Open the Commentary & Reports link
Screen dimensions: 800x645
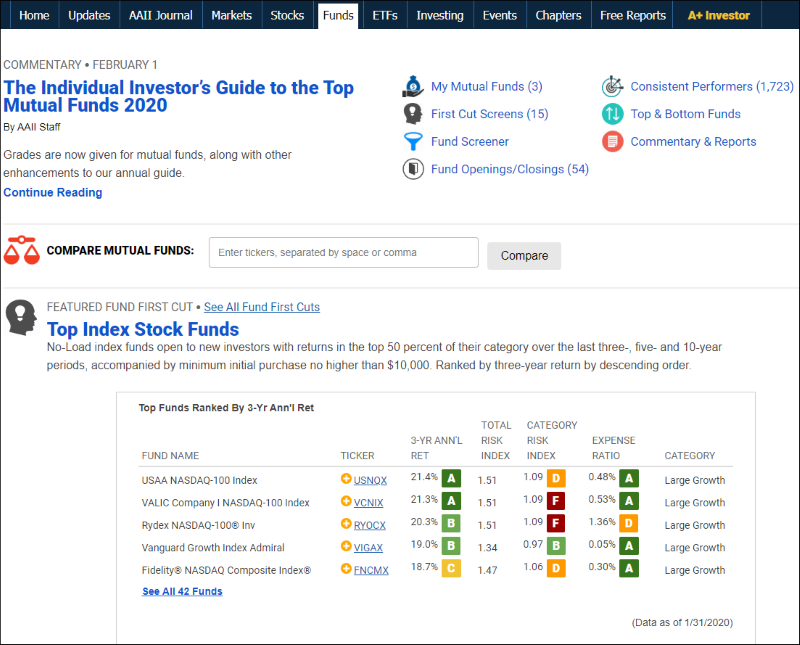click(693, 141)
